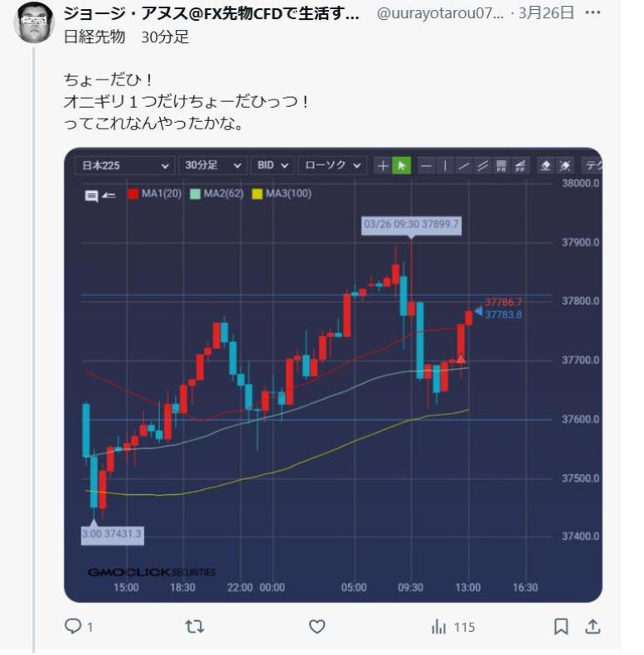Select the horizontal line drawing tool
Image resolution: width=644 pixels, height=655 pixels.
tap(426, 166)
